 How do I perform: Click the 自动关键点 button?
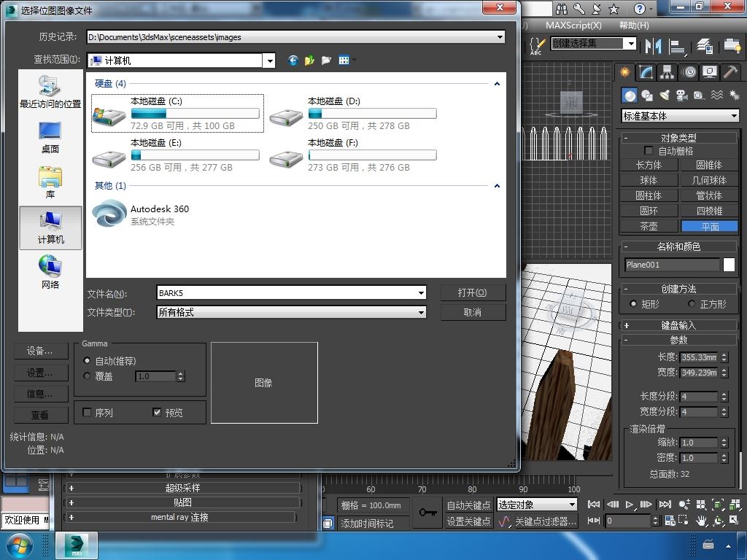coord(469,505)
